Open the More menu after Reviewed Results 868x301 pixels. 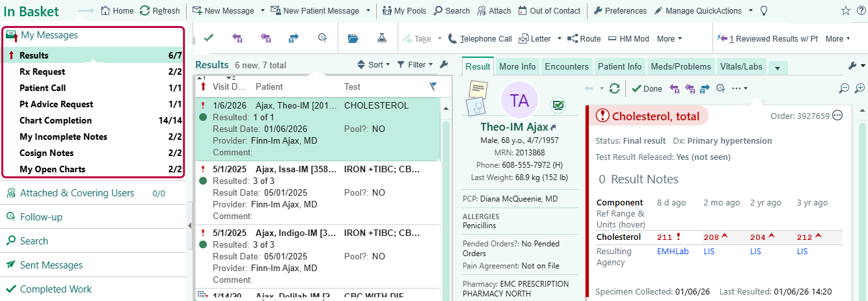(x=838, y=39)
